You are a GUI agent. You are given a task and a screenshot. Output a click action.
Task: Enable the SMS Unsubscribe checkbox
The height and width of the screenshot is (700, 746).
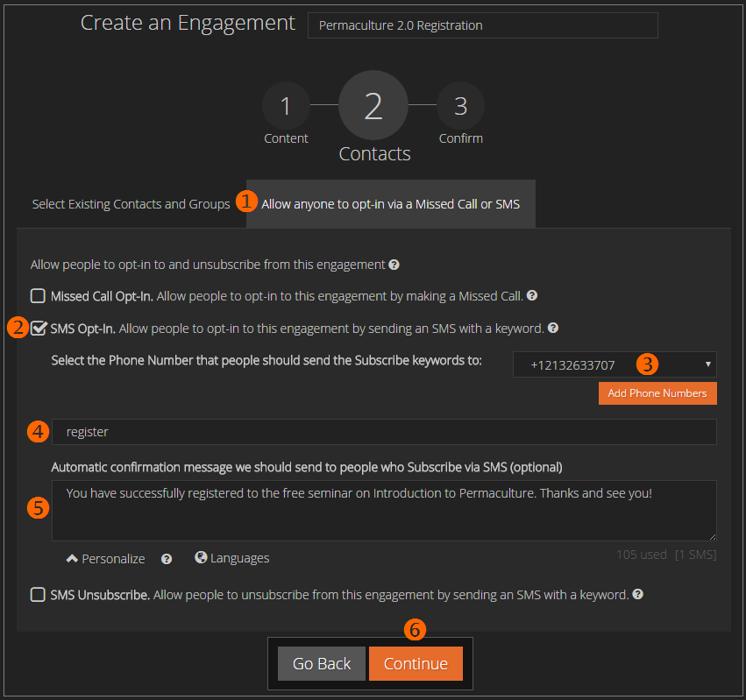(x=38, y=595)
